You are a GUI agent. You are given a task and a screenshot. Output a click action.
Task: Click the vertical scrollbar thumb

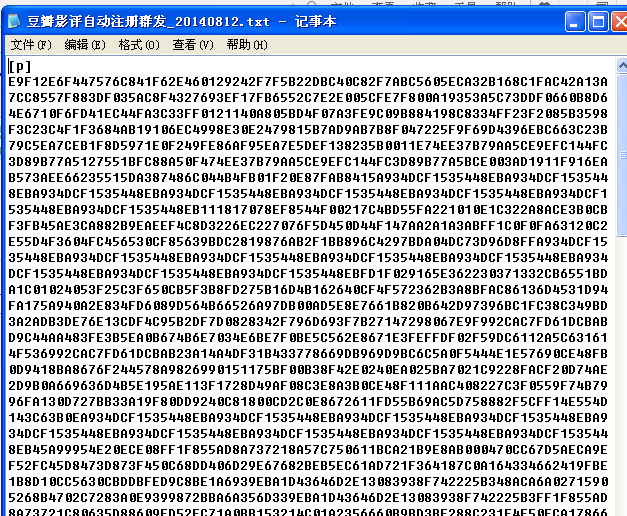[x=622, y=155]
